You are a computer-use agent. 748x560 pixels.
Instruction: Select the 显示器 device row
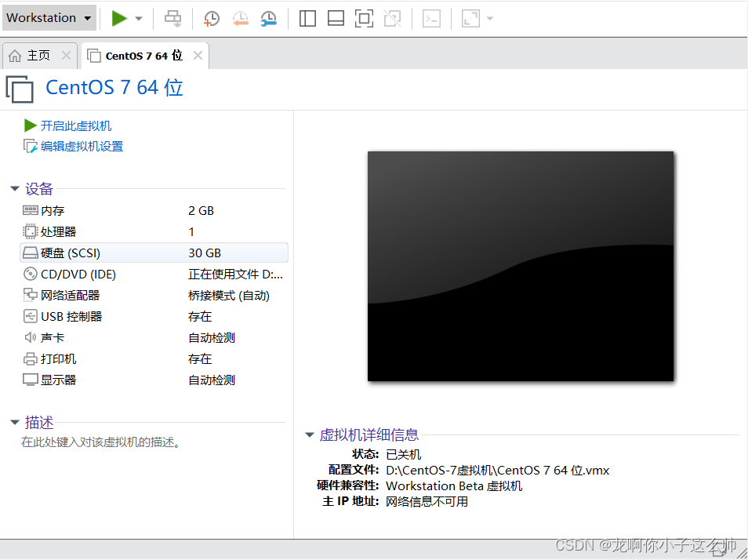pos(154,380)
